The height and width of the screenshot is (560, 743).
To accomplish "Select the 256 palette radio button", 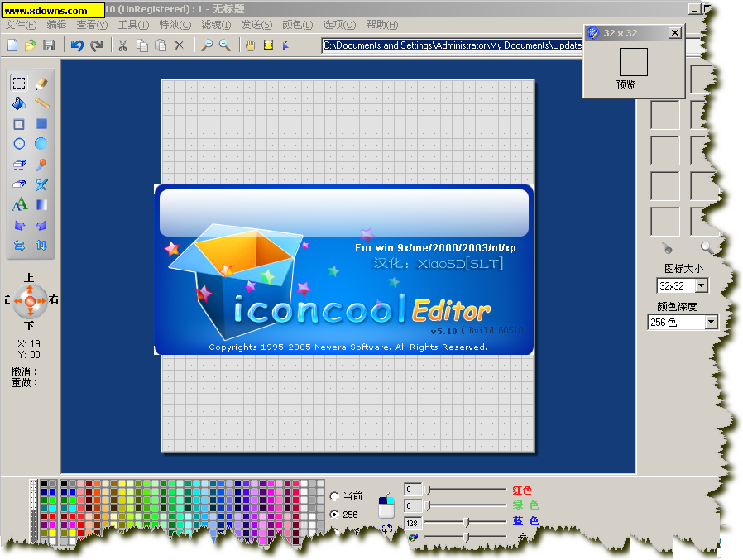I will (334, 515).
